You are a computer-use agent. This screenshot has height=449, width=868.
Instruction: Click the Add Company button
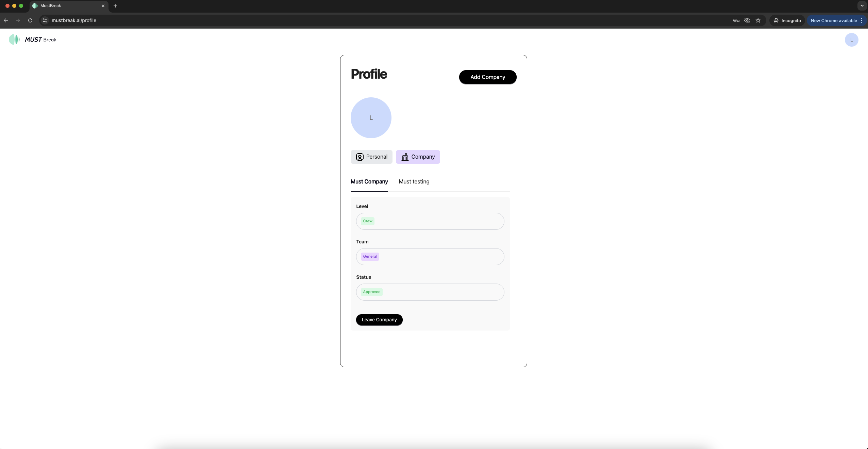click(x=488, y=77)
